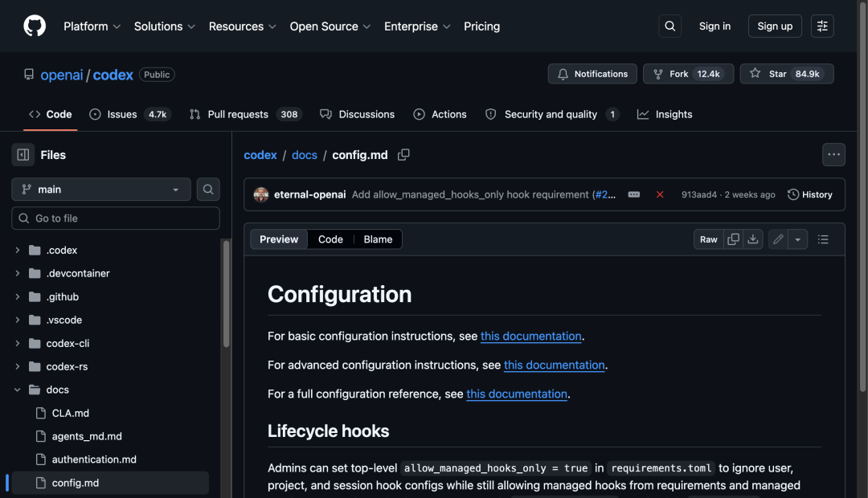The image size is (868, 498).
Task: Open agents_md.md in file tree
Action: point(87,436)
